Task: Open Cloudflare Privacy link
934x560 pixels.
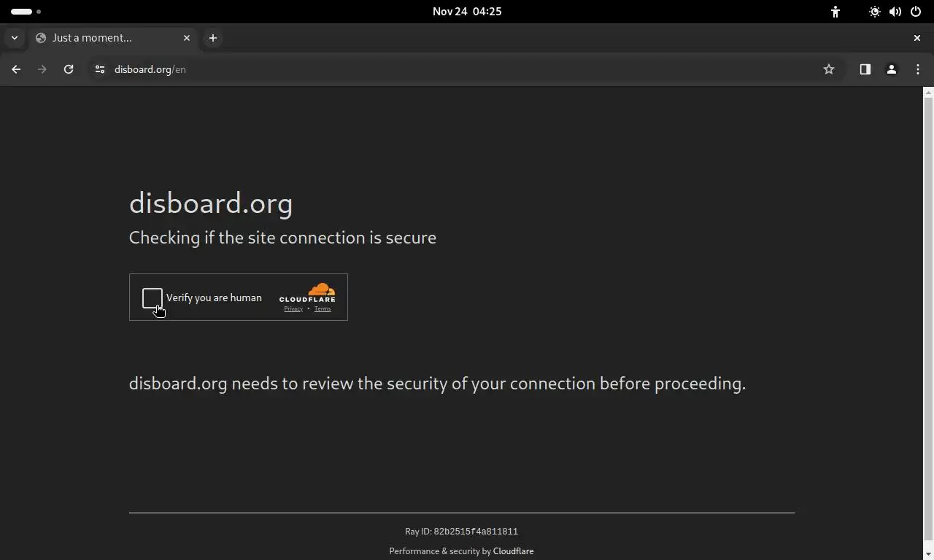Action: (293, 309)
